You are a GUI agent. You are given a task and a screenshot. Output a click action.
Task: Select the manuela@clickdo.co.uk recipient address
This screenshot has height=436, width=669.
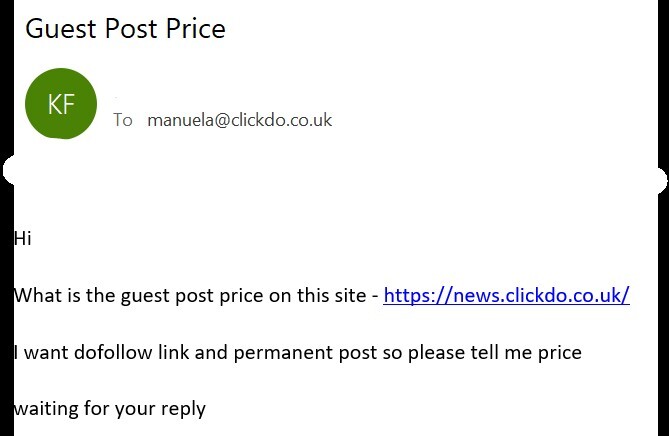point(239,120)
